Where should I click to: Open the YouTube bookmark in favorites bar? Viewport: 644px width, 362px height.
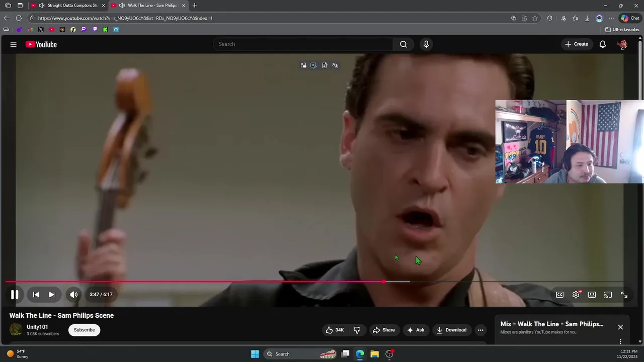(x=51, y=30)
